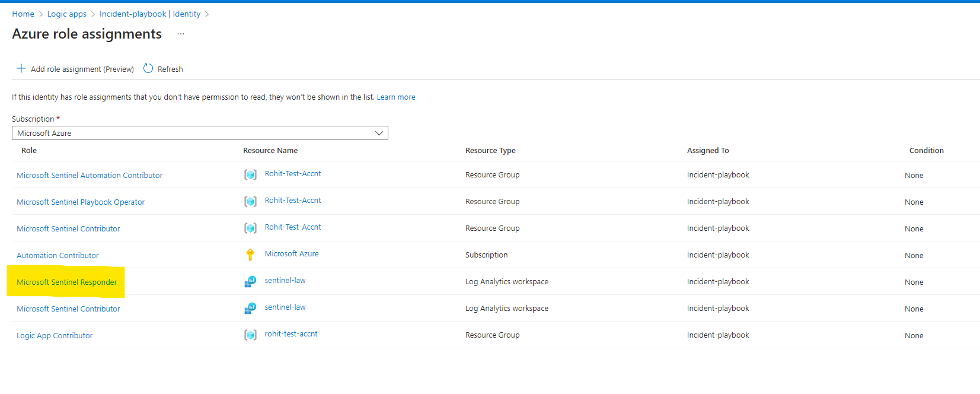Click Incident-playbook in the Automation Contributor row
Image resolution: width=980 pixels, height=394 pixels.
coord(718,255)
